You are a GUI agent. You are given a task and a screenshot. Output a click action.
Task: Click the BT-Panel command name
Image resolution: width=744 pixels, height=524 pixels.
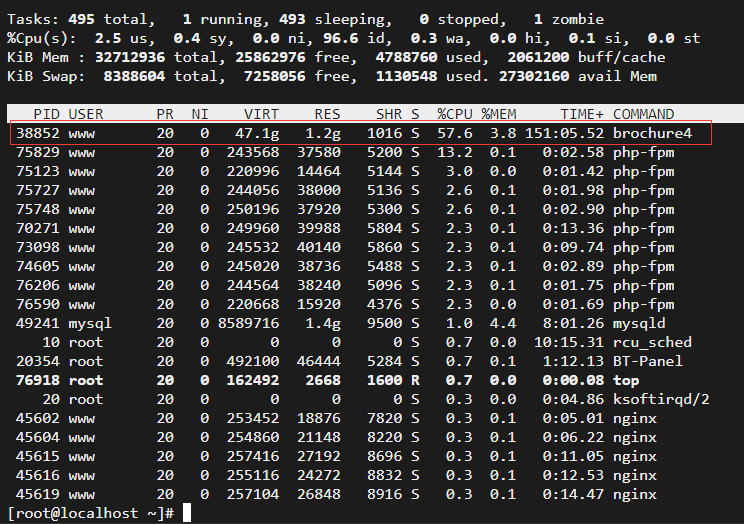[648, 361]
